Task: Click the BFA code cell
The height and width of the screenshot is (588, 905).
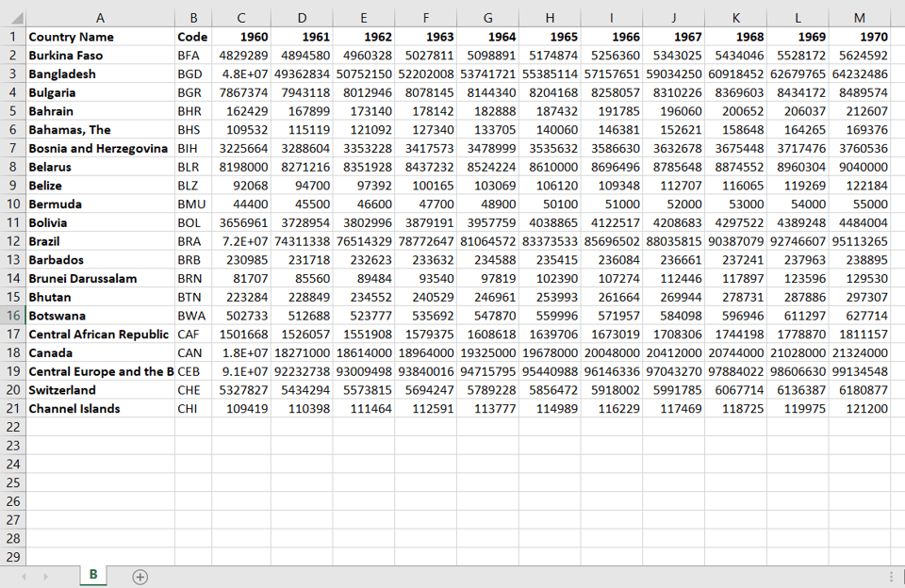Action: (193, 56)
